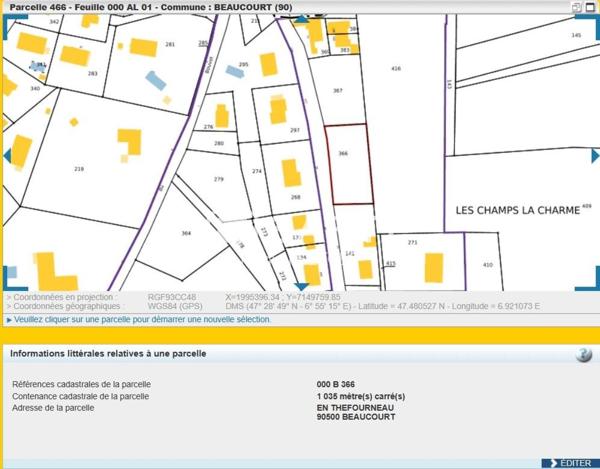Pan the map west with the left arrow

(x=7, y=156)
